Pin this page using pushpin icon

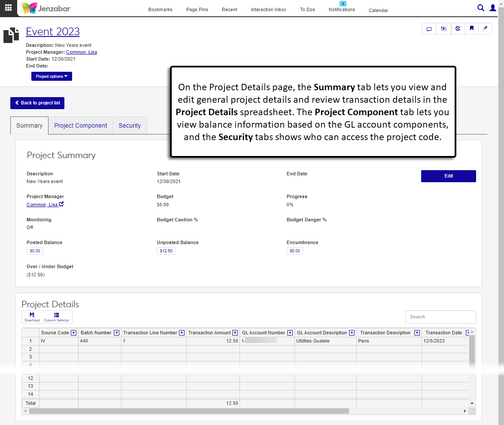click(x=485, y=29)
